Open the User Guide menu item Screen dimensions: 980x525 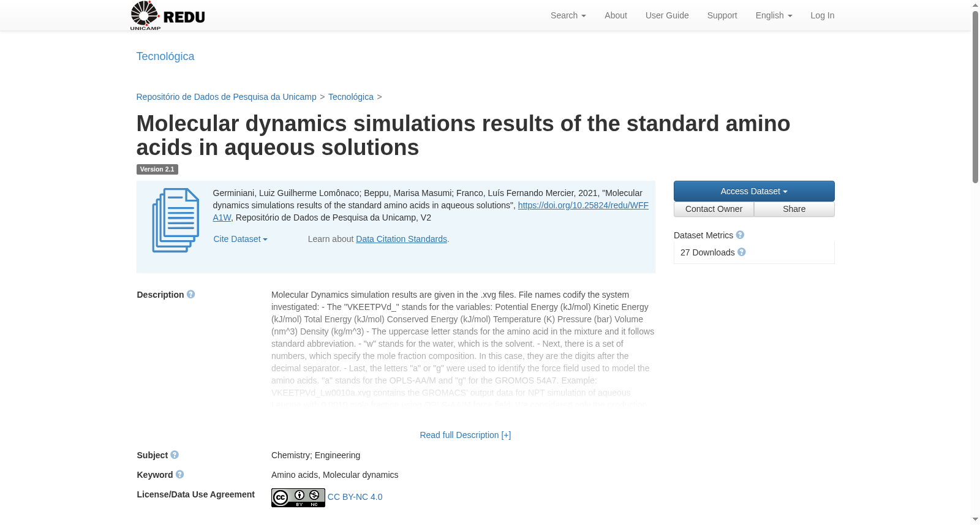pos(667,15)
